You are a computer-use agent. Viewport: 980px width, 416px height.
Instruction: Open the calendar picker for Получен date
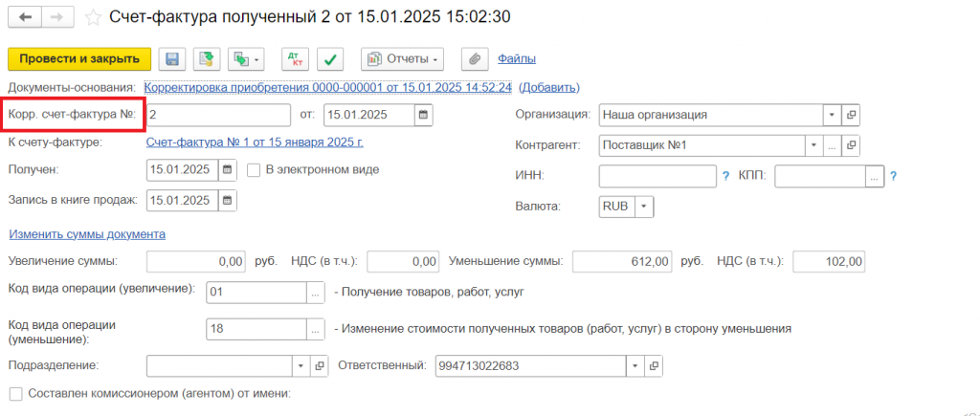pyautogui.click(x=227, y=170)
